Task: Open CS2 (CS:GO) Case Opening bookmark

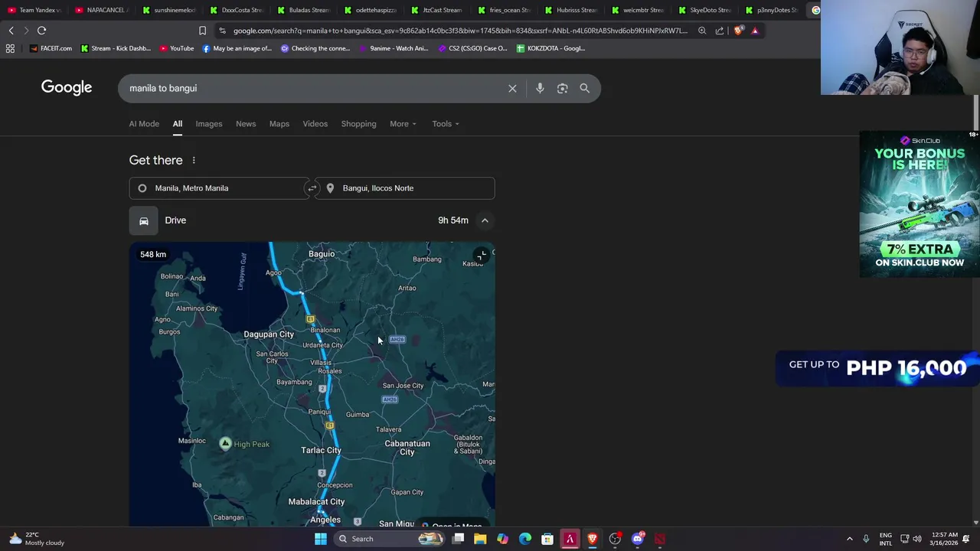Action: coord(472,48)
